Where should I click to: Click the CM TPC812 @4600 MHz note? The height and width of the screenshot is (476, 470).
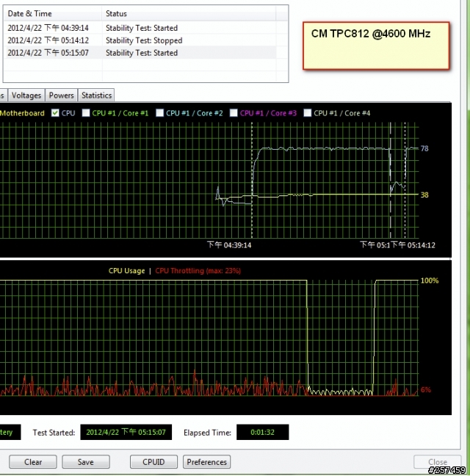376,46
